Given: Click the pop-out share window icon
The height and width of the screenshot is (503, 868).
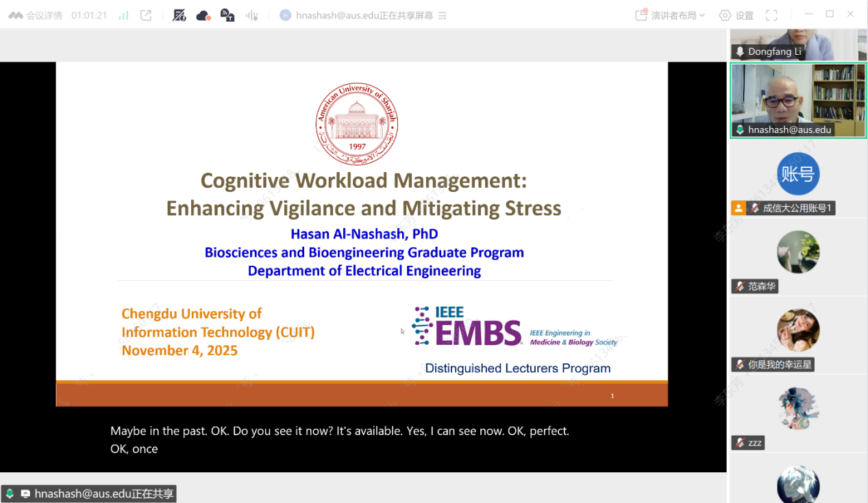Looking at the screenshot, I should pyautogui.click(x=146, y=15).
